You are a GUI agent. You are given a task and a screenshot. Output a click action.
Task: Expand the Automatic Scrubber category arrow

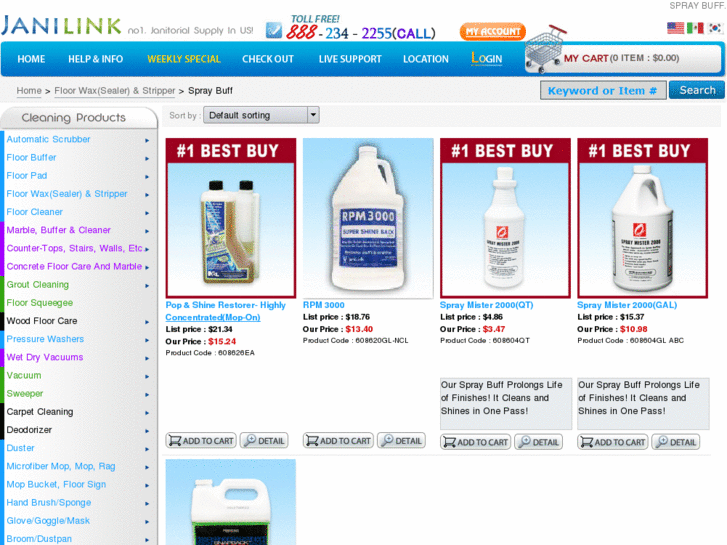[x=147, y=140]
